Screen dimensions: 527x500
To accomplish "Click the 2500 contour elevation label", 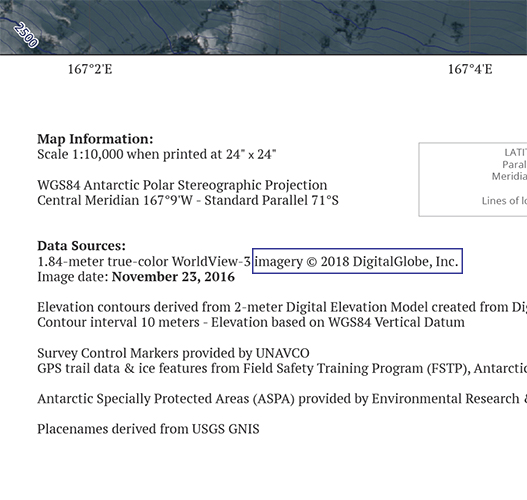I will pos(26,35).
